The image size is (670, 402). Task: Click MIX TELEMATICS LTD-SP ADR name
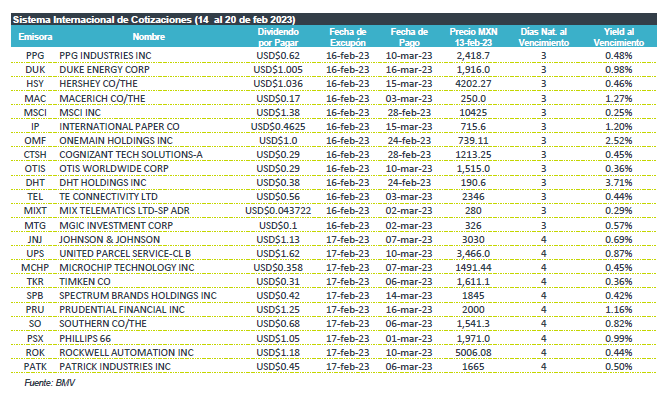[124, 211]
